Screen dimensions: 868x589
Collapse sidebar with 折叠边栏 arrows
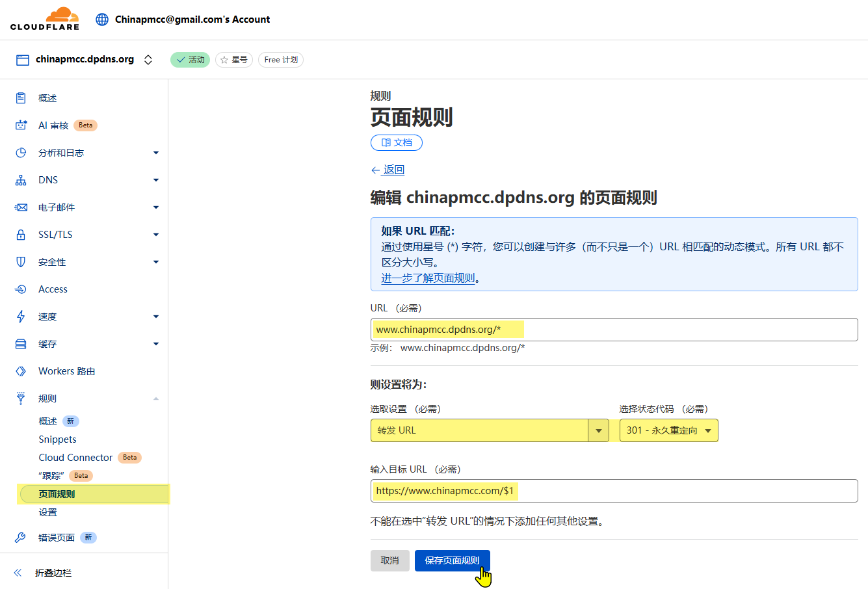point(18,573)
